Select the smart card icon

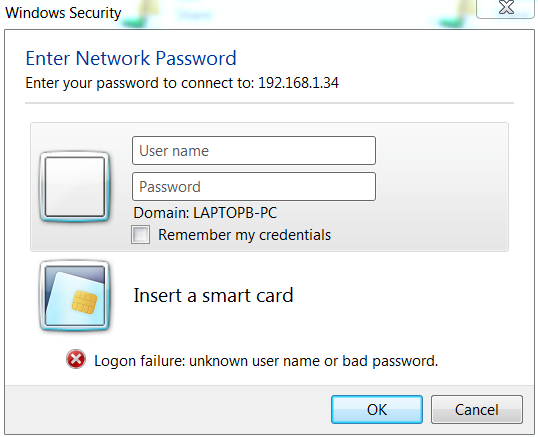point(75,296)
